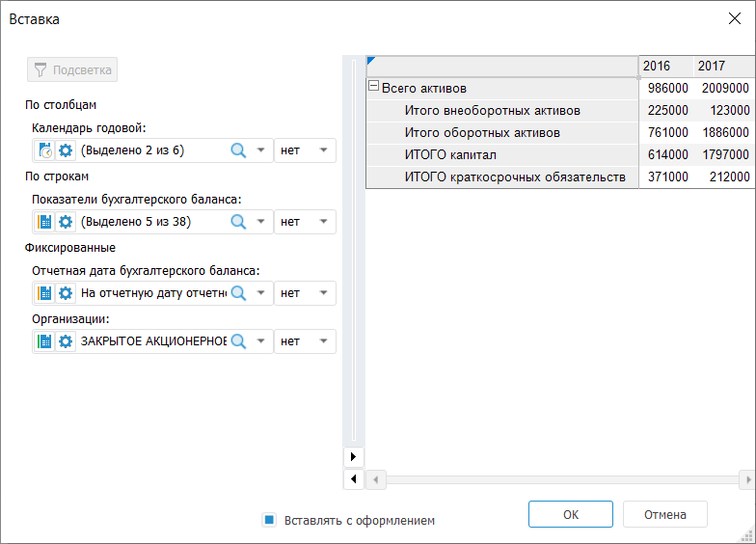Collapse the 'Всего активов' row
Viewport: 756px width, 544px height.
[x=374, y=87]
